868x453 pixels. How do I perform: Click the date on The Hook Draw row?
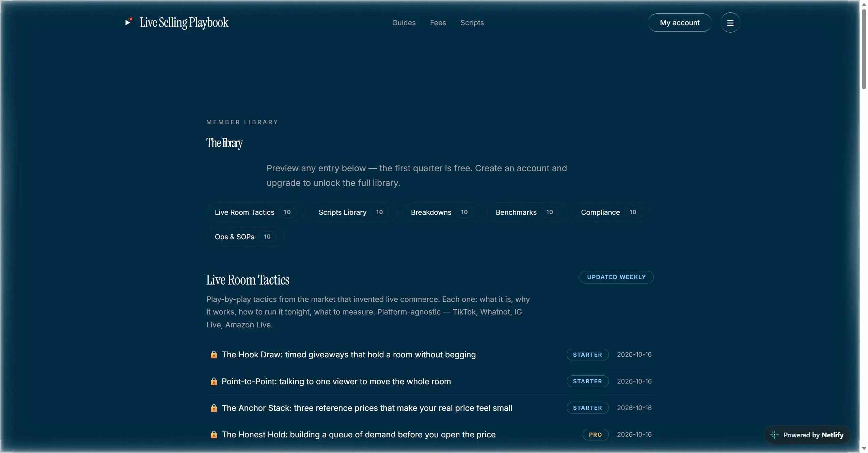(634, 355)
